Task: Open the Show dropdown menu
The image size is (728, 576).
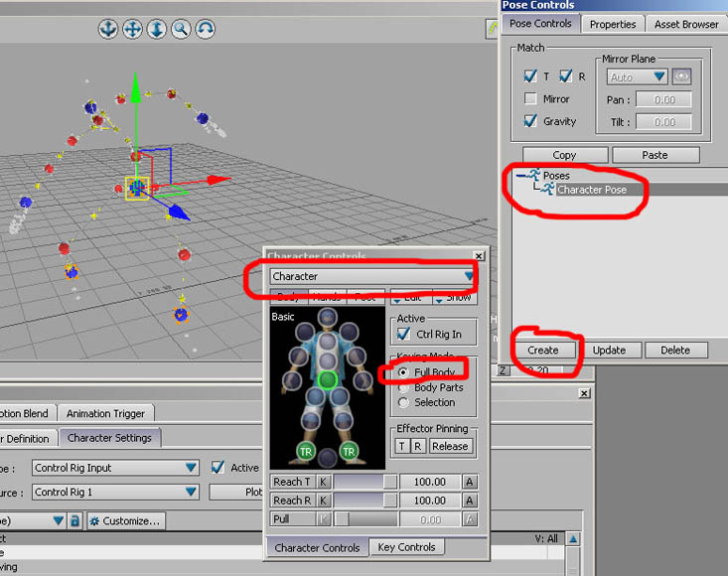Action: pyautogui.click(x=455, y=298)
